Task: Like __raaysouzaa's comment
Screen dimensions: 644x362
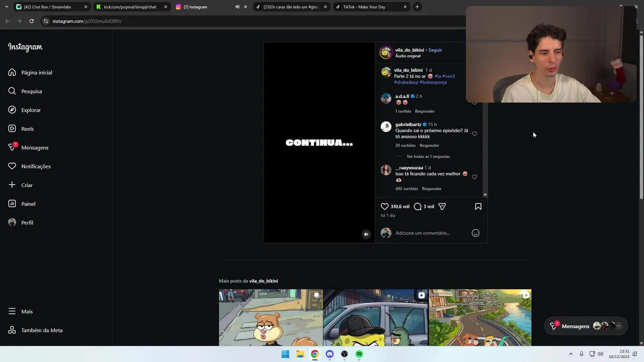Action: point(474,177)
